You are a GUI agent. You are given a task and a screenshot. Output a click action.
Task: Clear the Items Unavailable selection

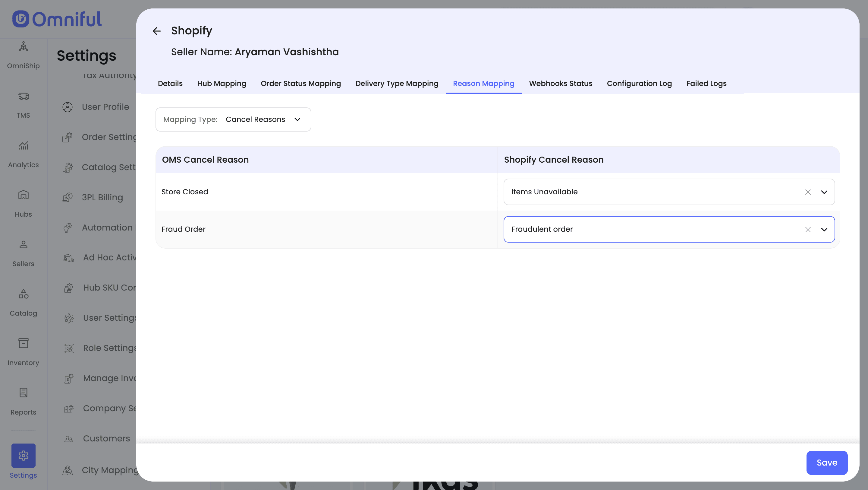coord(808,192)
